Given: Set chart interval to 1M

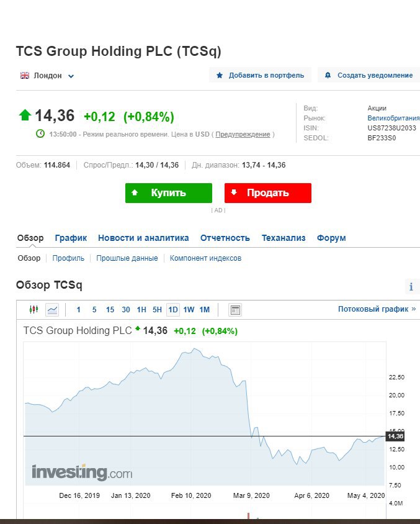Looking at the screenshot, I should click(204, 310).
